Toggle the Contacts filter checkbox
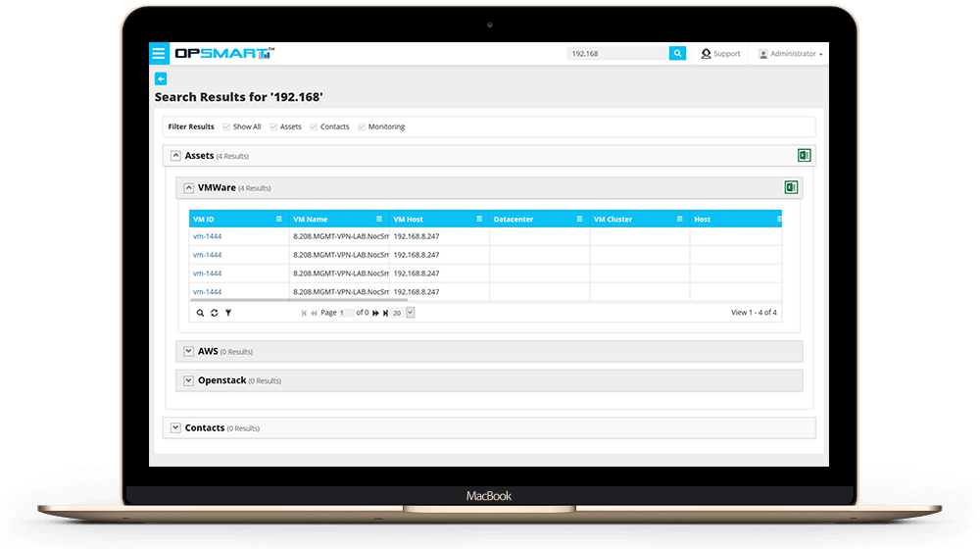Viewport: 980px width, 549px height. 314,126
